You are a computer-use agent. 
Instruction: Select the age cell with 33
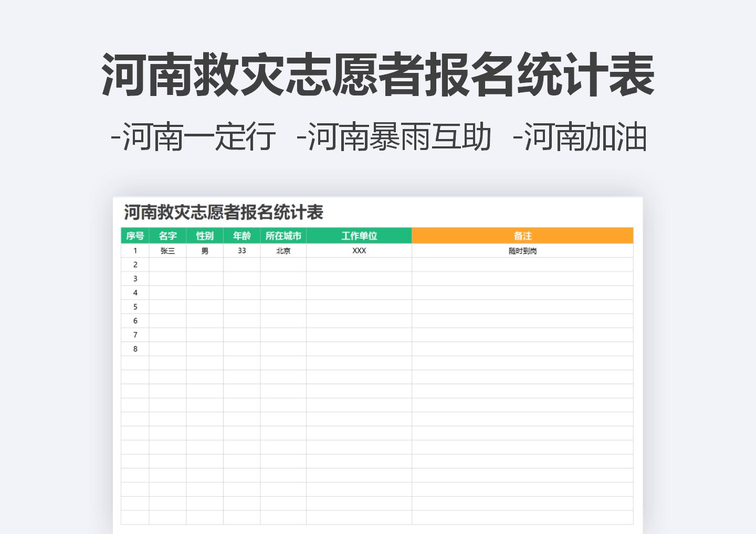[242, 251]
